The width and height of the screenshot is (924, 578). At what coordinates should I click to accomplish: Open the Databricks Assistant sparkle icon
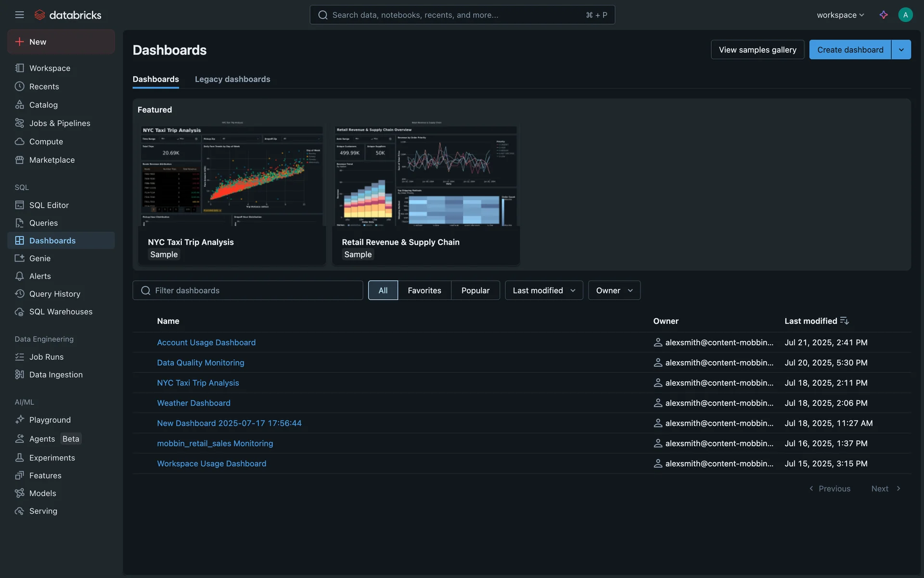pyautogui.click(x=884, y=15)
